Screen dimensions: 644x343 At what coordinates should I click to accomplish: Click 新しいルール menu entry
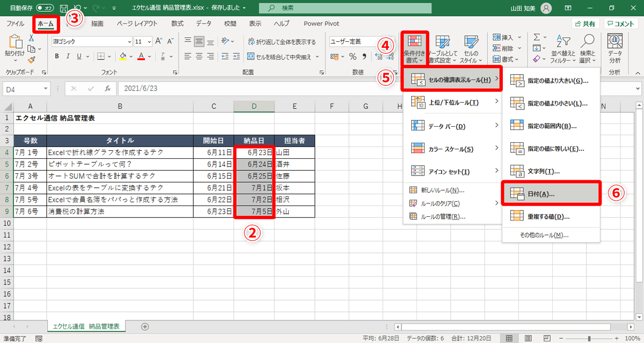[x=453, y=190]
